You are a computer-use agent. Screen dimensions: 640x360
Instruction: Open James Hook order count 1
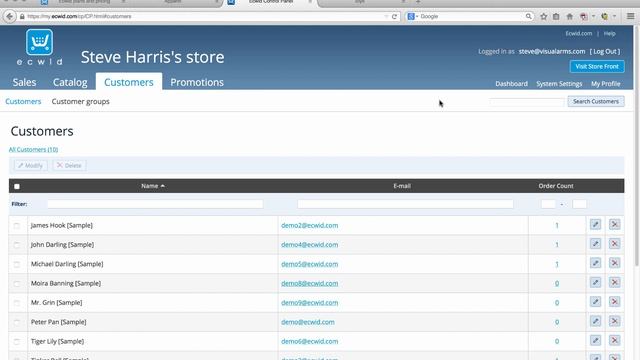coord(557,225)
